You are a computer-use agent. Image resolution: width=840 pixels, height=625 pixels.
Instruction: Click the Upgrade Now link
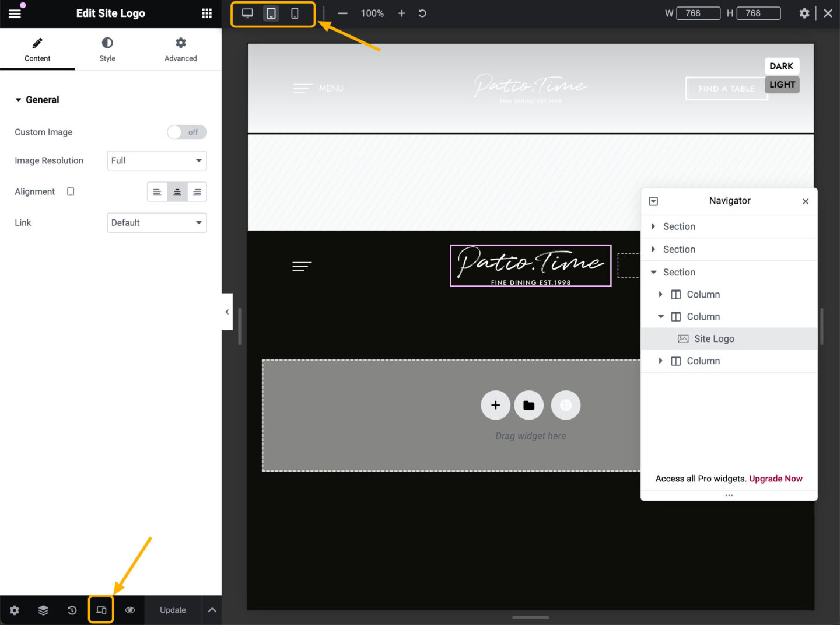[x=776, y=479]
